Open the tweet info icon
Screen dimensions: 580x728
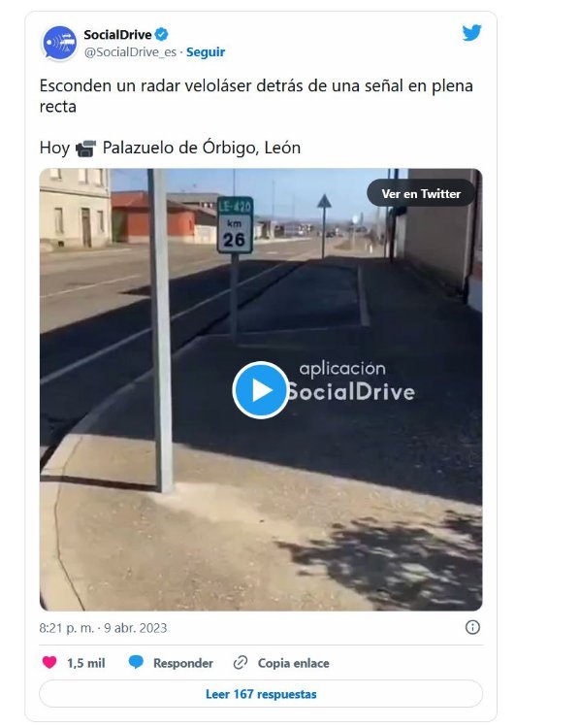point(472,627)
